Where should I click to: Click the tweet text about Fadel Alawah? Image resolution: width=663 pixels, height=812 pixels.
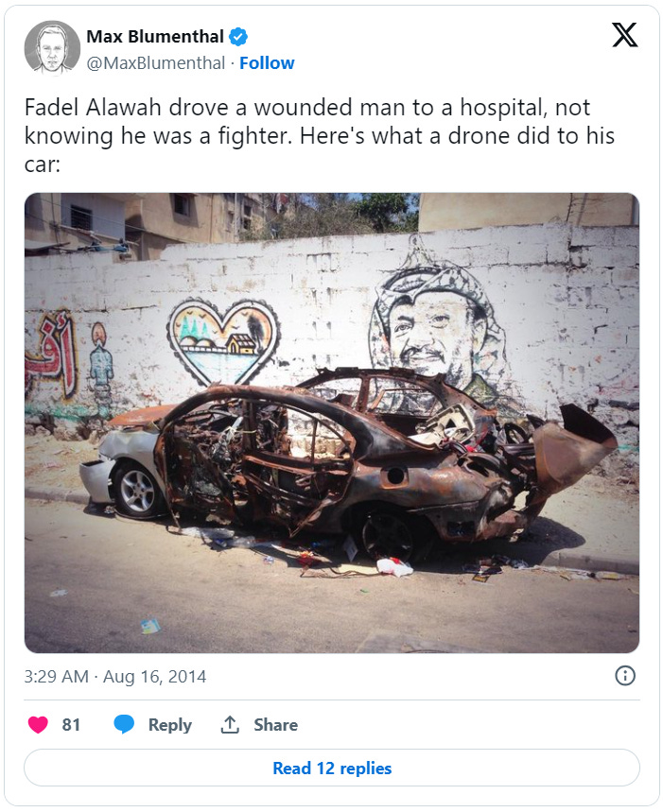(x=320, y=136)
